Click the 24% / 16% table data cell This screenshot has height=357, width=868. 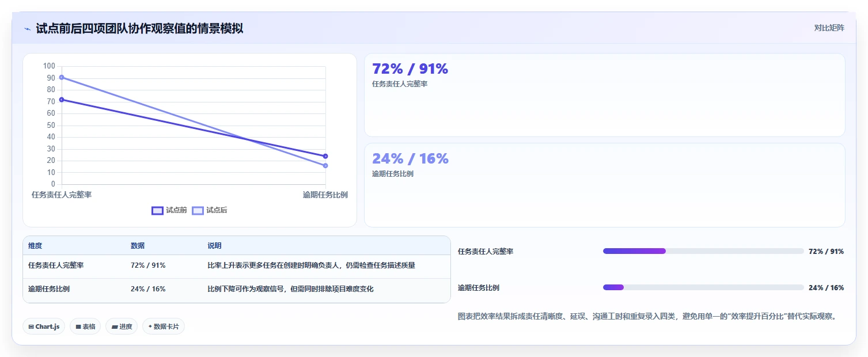pyautogui.click(x=148, y=289)
